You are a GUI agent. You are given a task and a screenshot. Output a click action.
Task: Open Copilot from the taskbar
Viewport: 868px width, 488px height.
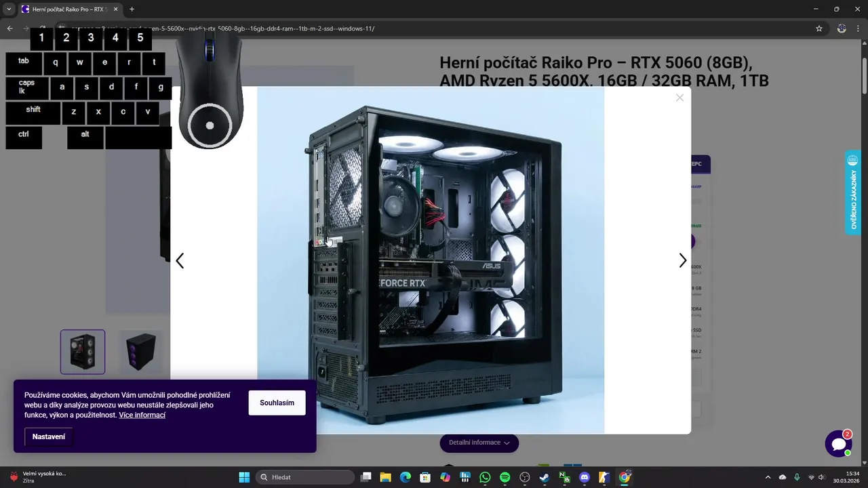pos(445,477)
